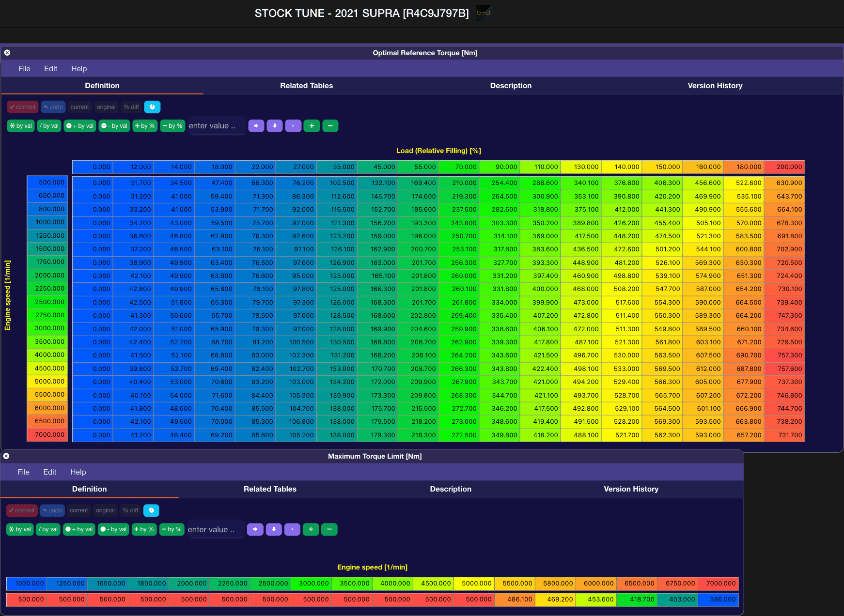This screenshot has height=616, width=844.
Task: Click right-arrow fill button in Maximum Torque Limit
Action: click(255, 529)
